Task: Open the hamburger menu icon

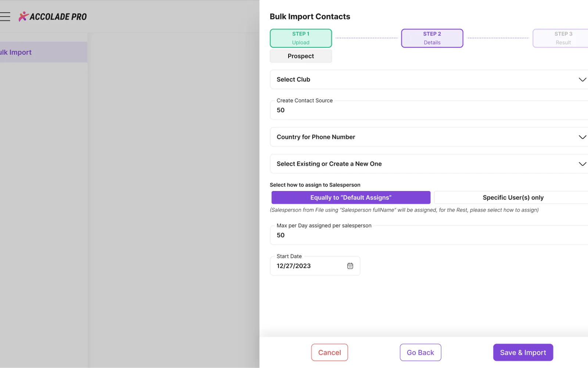Action: pos(5,17)
